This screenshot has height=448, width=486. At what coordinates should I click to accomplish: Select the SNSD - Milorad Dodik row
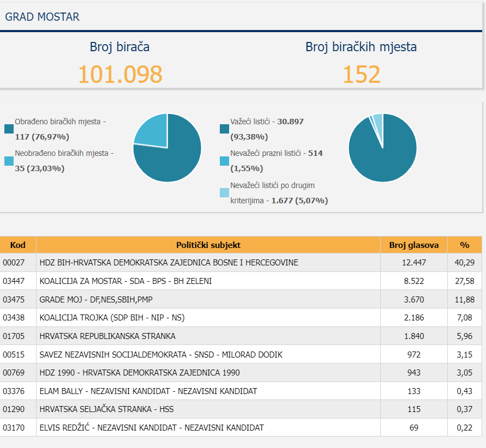[241, 354]
